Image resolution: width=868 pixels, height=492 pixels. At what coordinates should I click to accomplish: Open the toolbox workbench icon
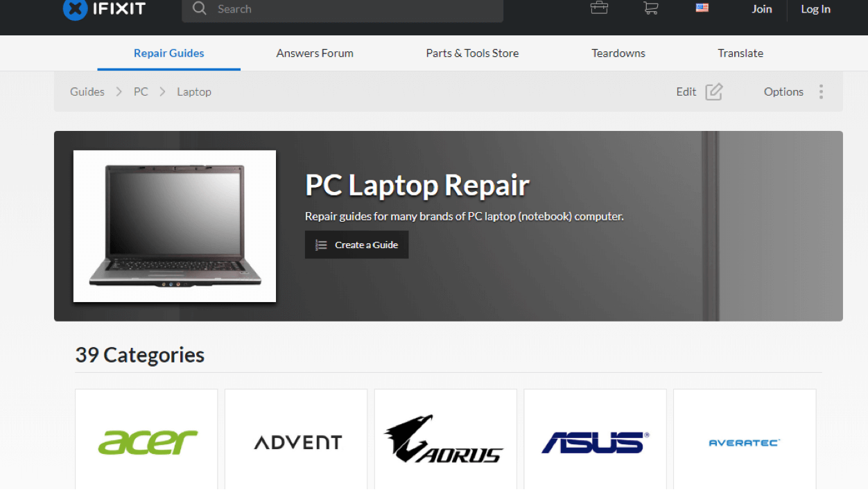[599, 8]
